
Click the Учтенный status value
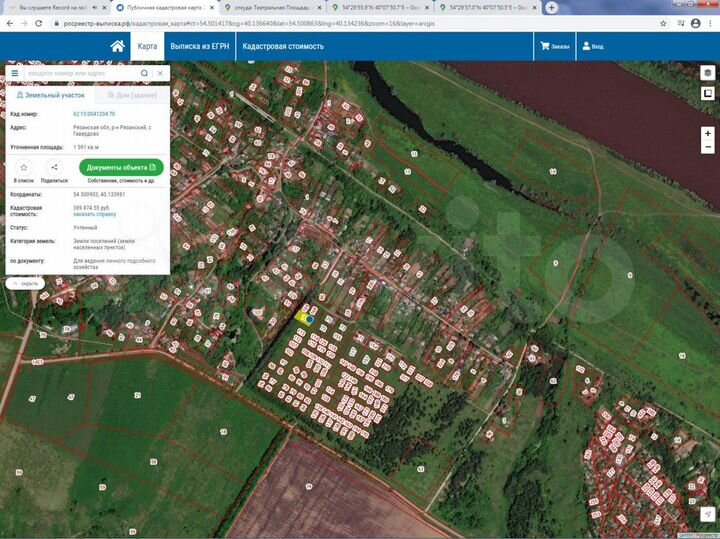click(85, 228)
